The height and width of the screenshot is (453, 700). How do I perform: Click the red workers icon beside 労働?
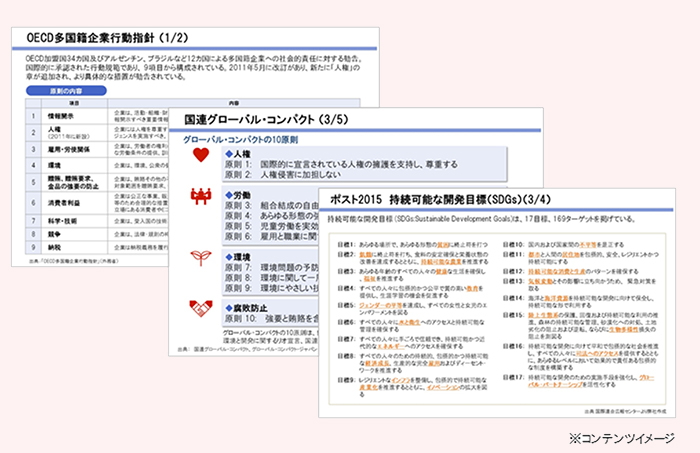tap(200, 196)
